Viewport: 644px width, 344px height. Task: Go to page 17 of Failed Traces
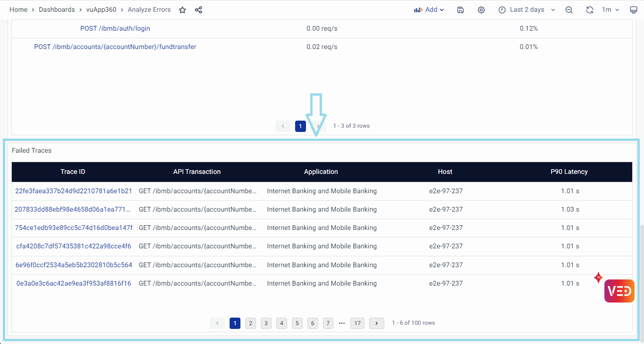(357, 323)
